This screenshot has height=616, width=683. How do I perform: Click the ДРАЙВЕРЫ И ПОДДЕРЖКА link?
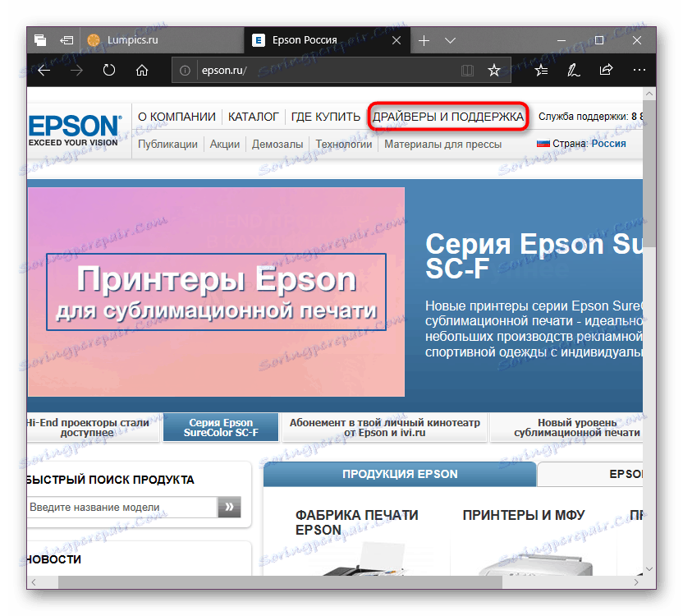(448, 117)
